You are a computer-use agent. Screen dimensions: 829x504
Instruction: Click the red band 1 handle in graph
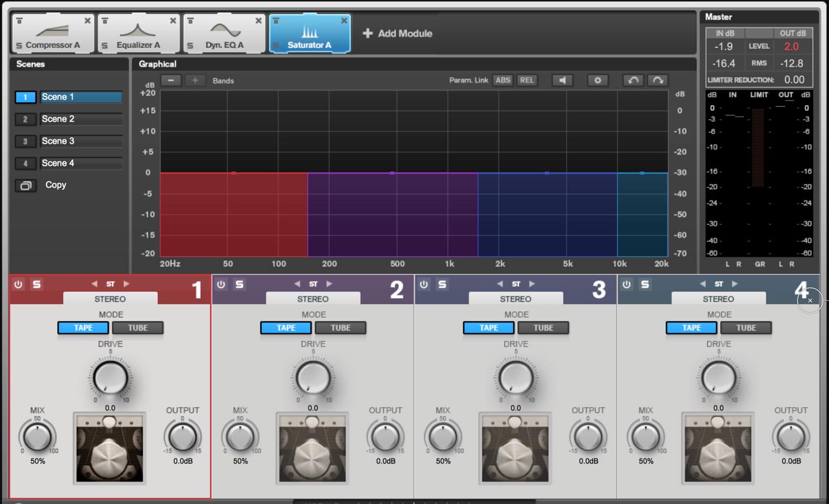(234, 173)
